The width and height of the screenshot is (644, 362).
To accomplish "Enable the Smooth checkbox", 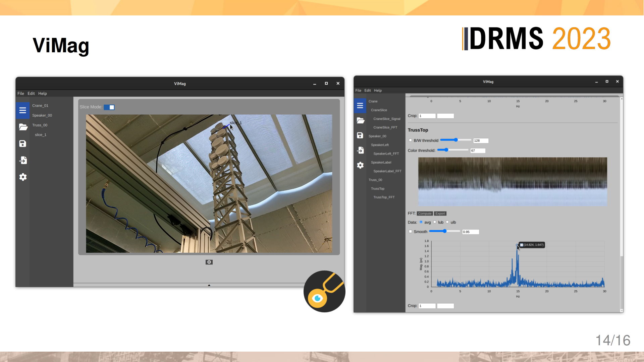I will (410, 232).
